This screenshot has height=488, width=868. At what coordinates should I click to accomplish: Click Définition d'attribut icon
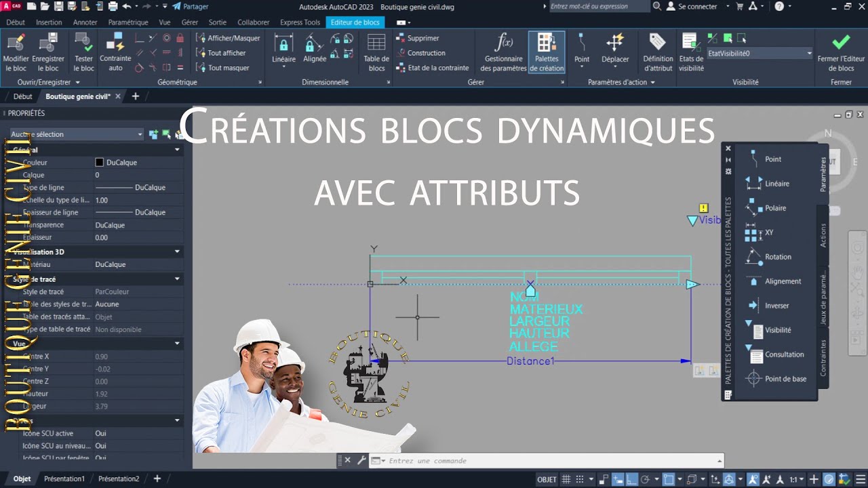tap(657, 43)
